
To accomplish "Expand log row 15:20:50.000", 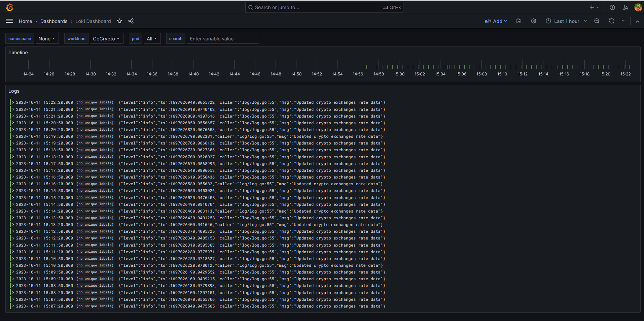I will click(x=13, y=123).
